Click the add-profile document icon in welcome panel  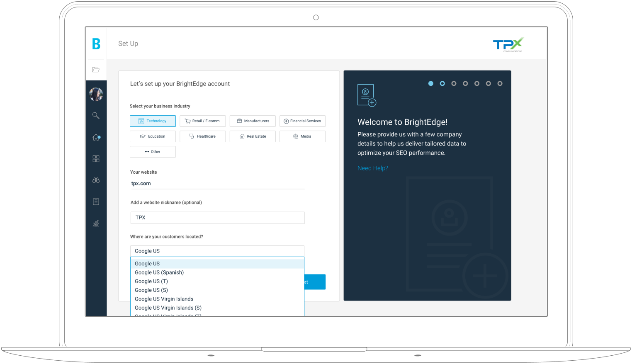pos(367,95)
